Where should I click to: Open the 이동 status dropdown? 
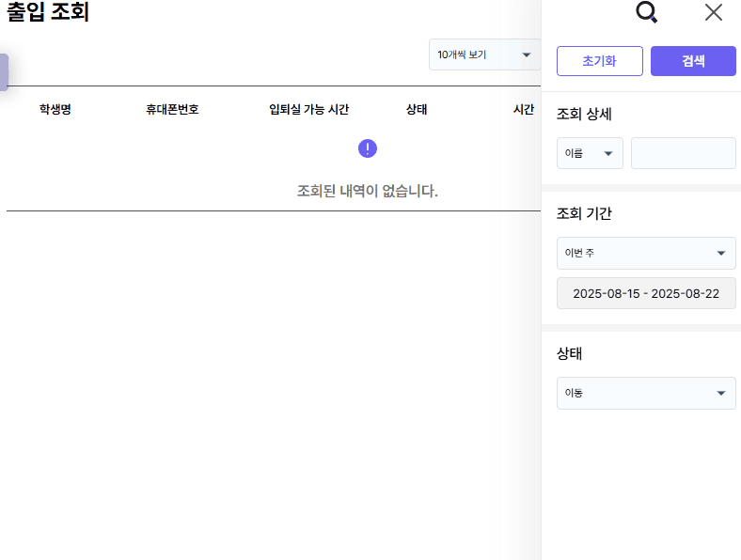[646, 393]
